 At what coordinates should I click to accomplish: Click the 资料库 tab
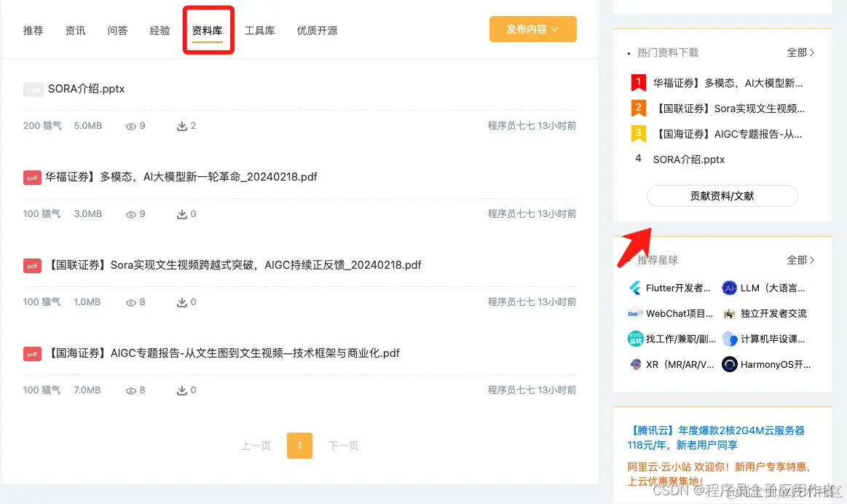tap(208, 31)
